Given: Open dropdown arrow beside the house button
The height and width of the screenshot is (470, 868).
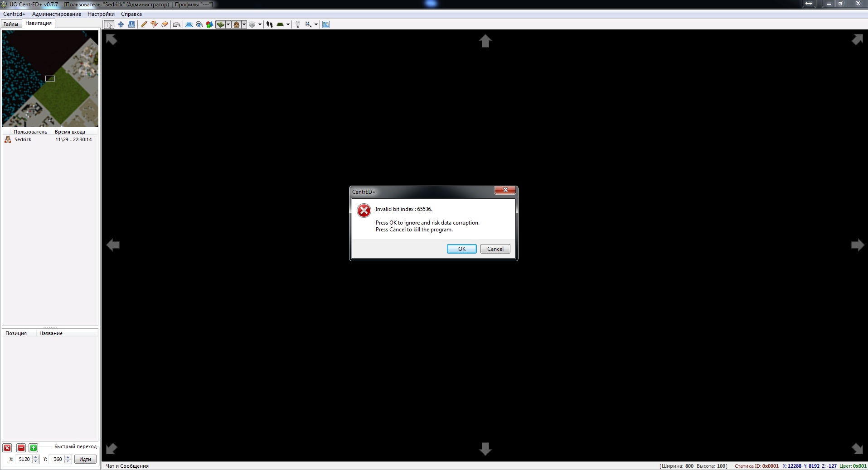Looking at the screenshot, I should (x=244, y=24).
